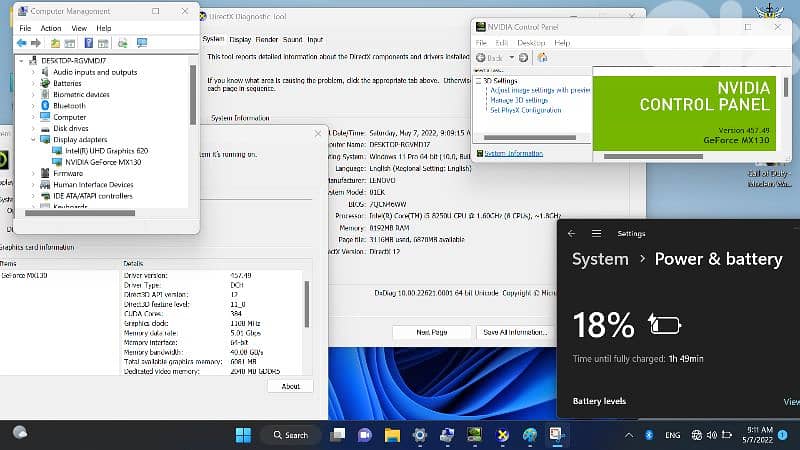Click the About button in system information
Image resolution: width=800 pixels, height=450 pixels.
(x=290, y=386)
